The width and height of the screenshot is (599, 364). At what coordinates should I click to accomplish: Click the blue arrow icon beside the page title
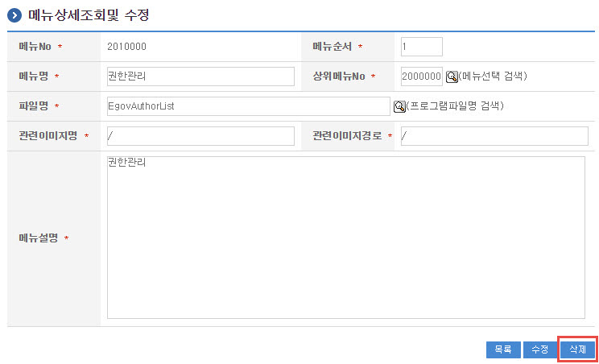pos(14,15)
